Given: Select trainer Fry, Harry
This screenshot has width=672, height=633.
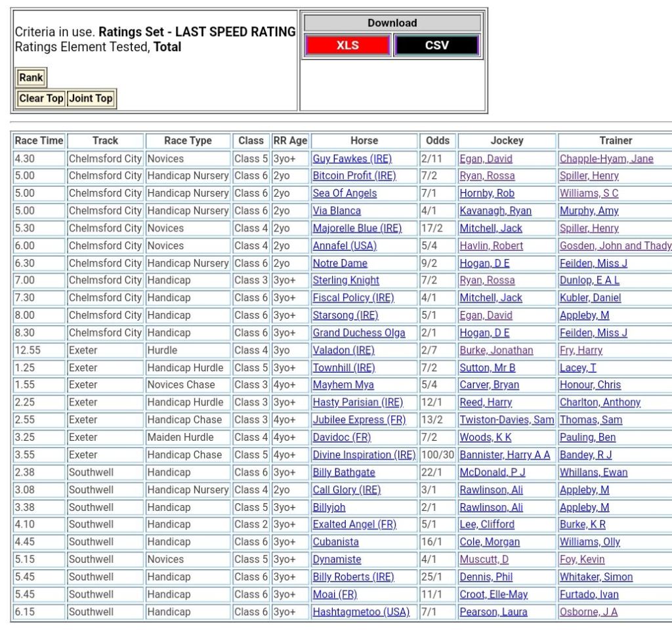Looking at the screenshot, I should tap(581, 350).
